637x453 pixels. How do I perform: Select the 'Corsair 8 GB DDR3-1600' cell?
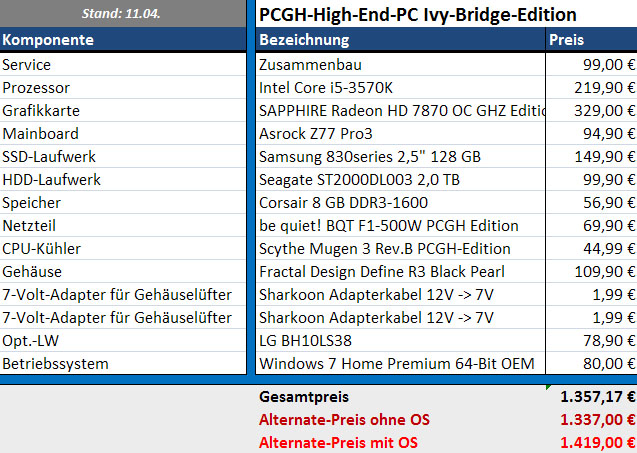tap(400, 202)
